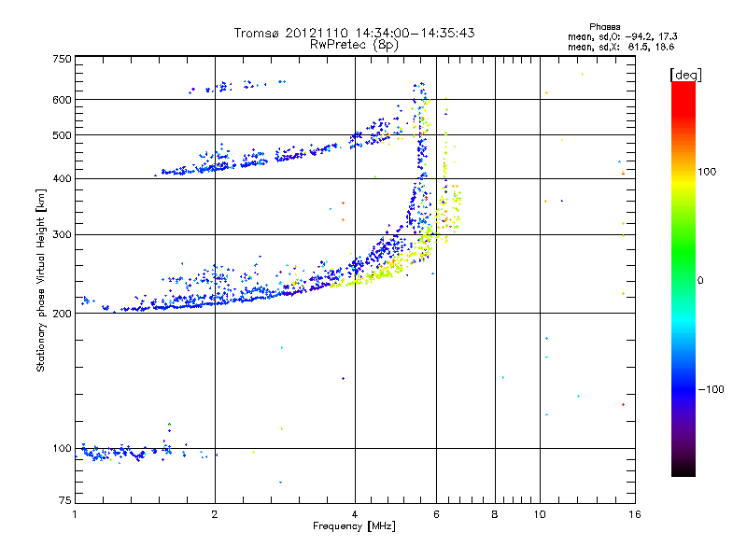The height and width of the screenshot is (560, 747).
Task: Click the frequency axis tick label "4"
Action: 355,514
